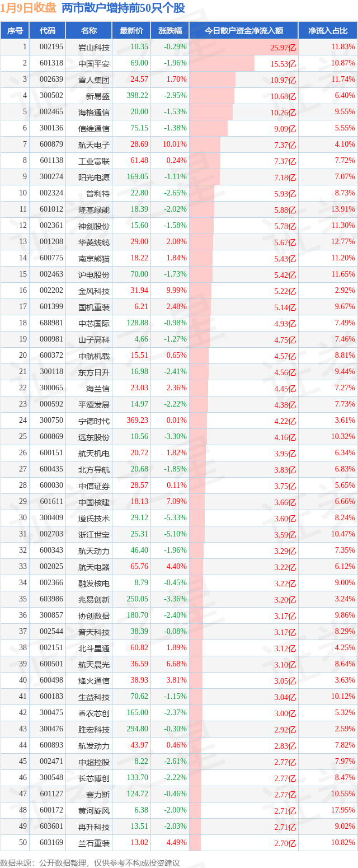Viewport: 358px width, 868px height.
Task: Click the 10.32% ratio for 远东股份
Action: (343, 437)
